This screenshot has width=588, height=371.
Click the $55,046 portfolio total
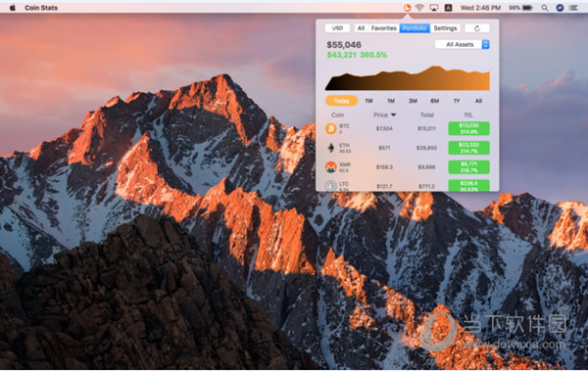tap(344, 45)
